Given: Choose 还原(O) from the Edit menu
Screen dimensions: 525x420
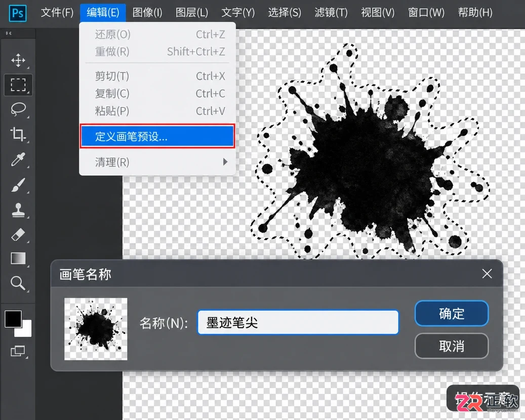Looking at the screenshot, I should click(157, 34).
